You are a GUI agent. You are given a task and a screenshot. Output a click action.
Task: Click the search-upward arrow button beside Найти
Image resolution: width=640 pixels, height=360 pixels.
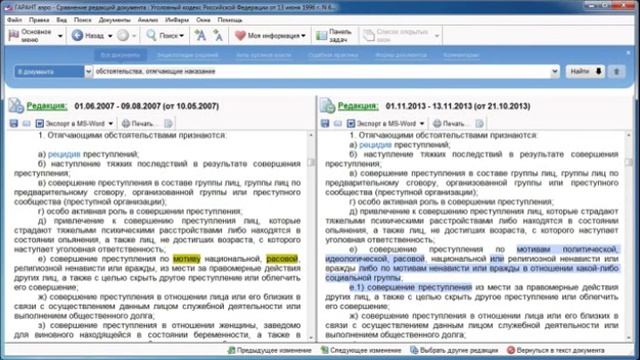click(617, 71)
